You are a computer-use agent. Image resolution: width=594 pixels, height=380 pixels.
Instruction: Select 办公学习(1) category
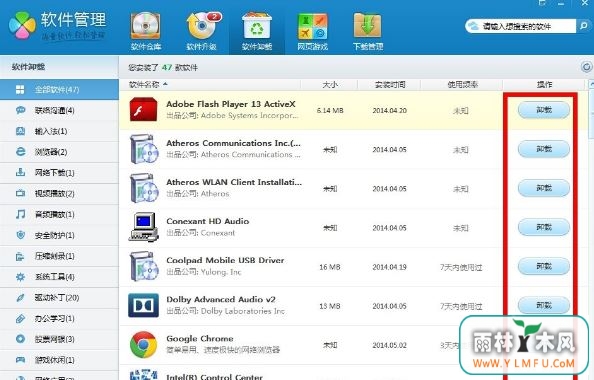tap(59, 319)
